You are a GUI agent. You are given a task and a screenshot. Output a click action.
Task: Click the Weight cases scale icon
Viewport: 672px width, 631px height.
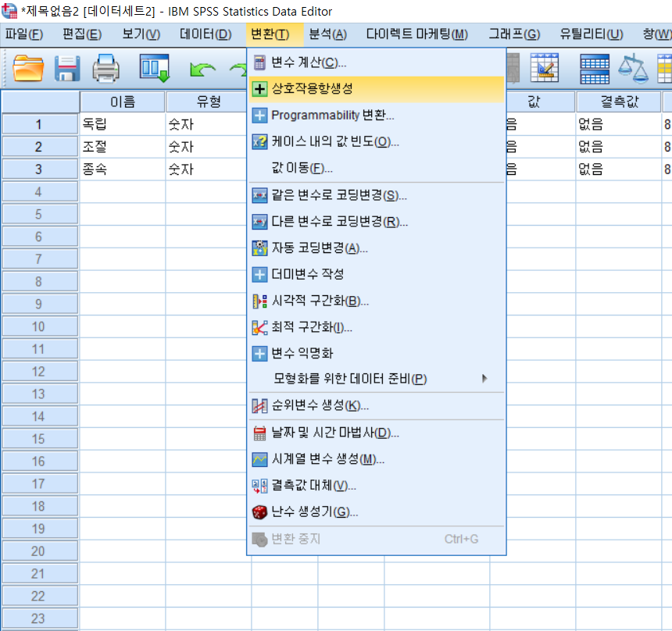(634, 68)
